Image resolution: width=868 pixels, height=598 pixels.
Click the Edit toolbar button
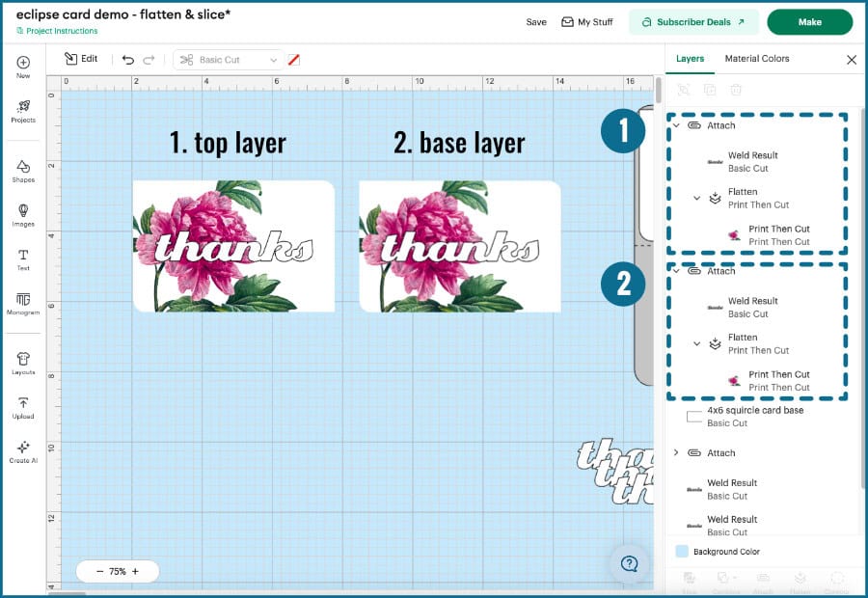point(81,59)
